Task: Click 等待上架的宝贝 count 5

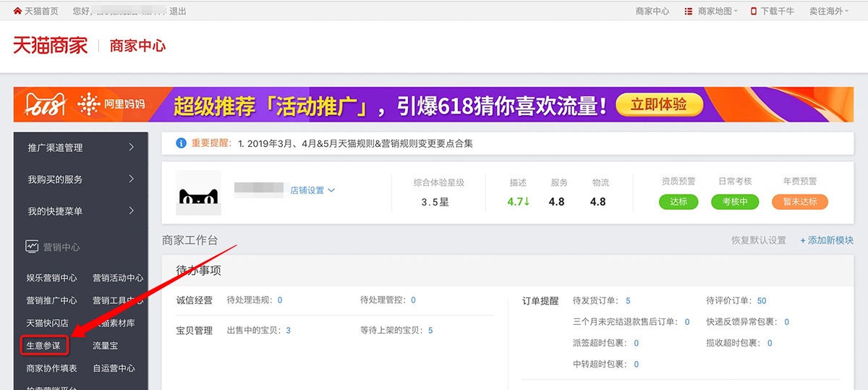Action: pyautogui.click(x=430, y=331)
